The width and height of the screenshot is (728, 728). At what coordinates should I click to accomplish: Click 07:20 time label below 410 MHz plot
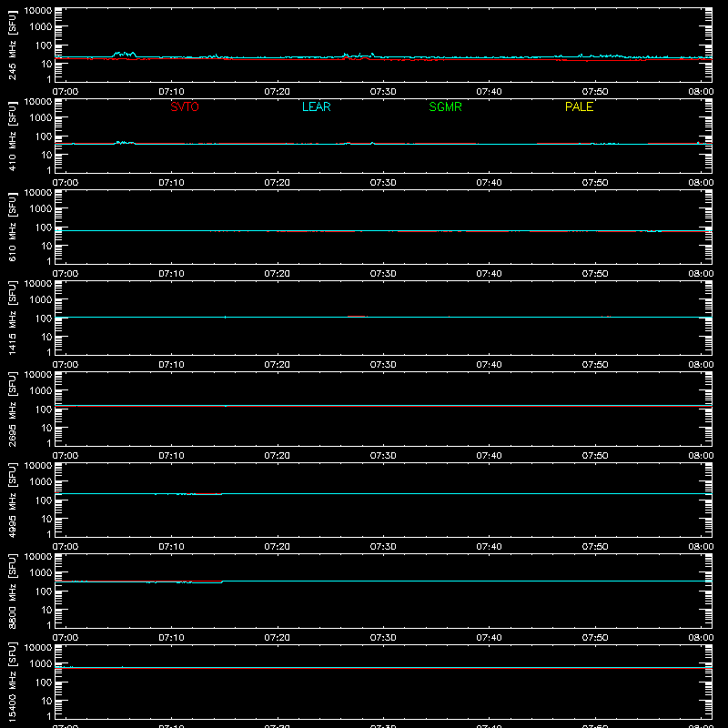coord(278,183)
